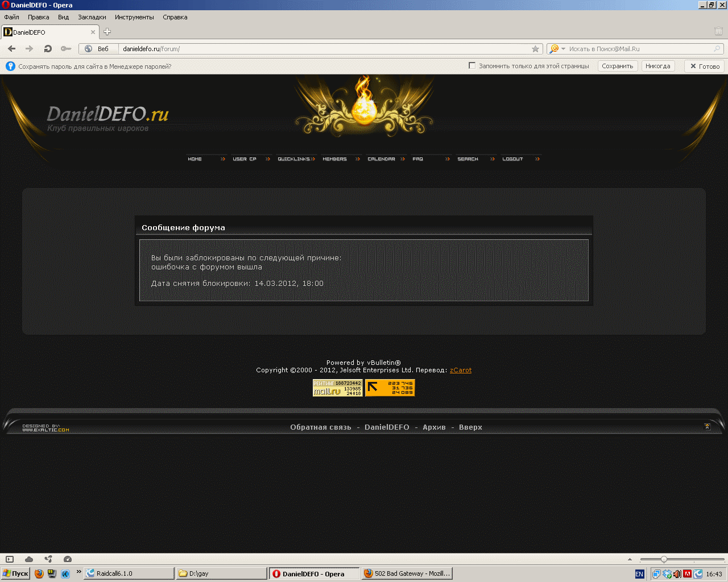Close the DanielDEFO tab
728x582 pixels.
point(93,32)
